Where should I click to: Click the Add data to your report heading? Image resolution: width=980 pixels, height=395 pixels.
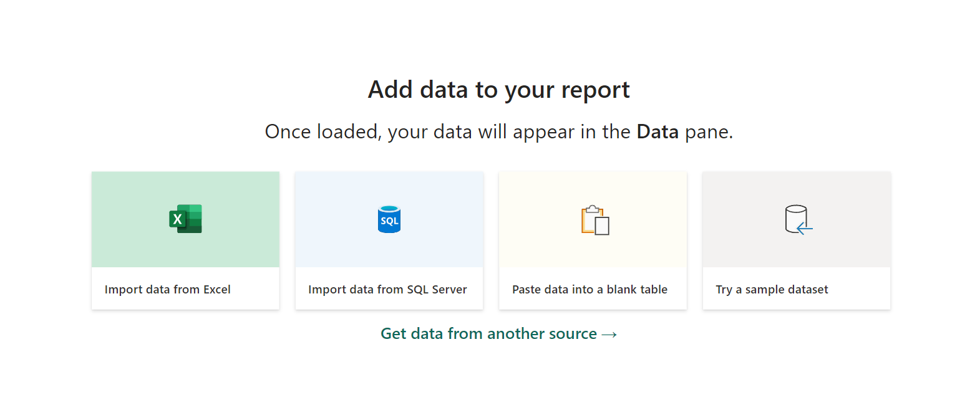point(499,90)
